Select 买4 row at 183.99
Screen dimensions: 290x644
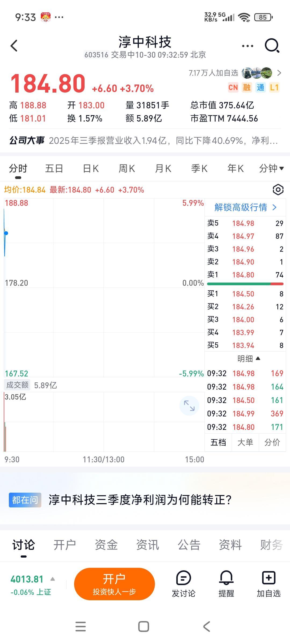click(245, 332)
